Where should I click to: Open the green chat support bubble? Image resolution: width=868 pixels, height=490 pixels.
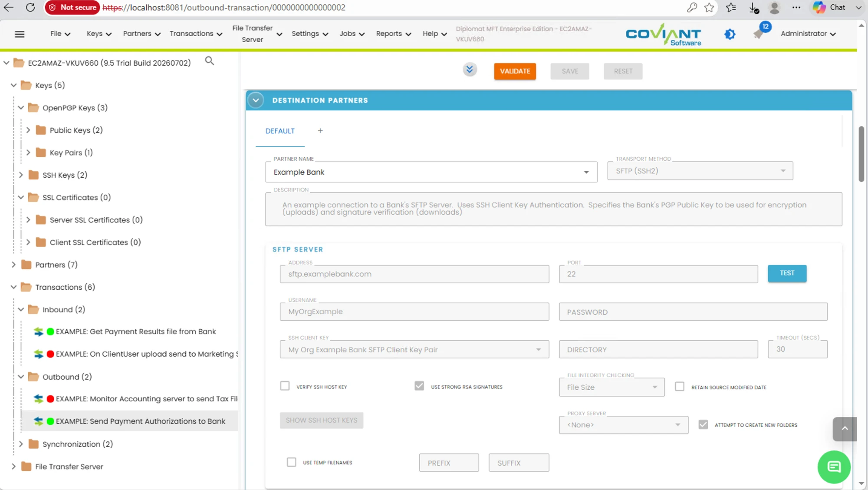pyautogui.click(x=834, y=467)
